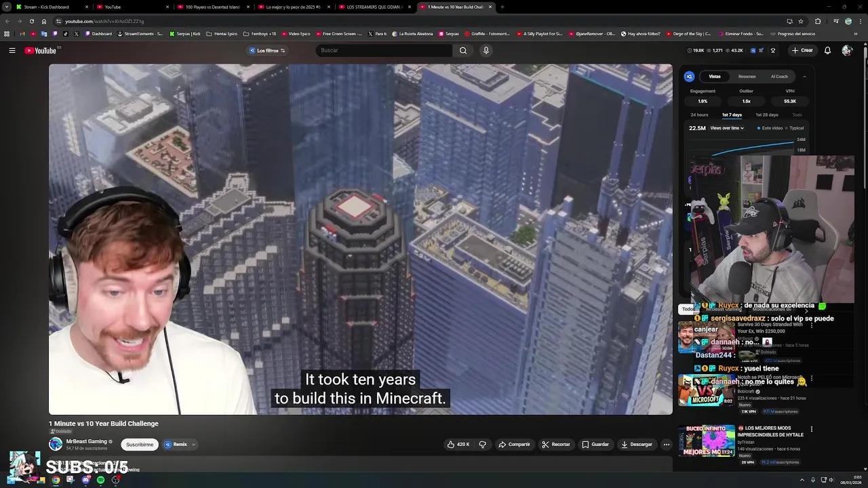
Task: Select the 1st 7 days range tab
Action: [732, 115]
